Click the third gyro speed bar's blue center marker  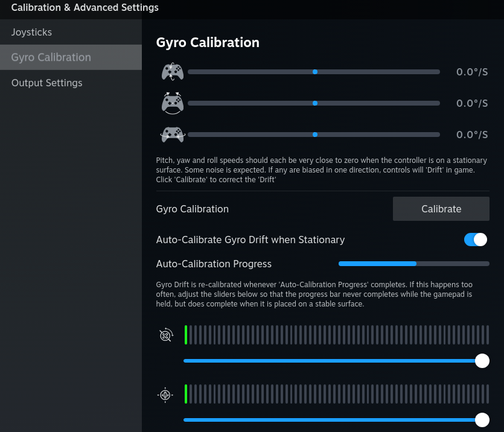coord(315,135)
